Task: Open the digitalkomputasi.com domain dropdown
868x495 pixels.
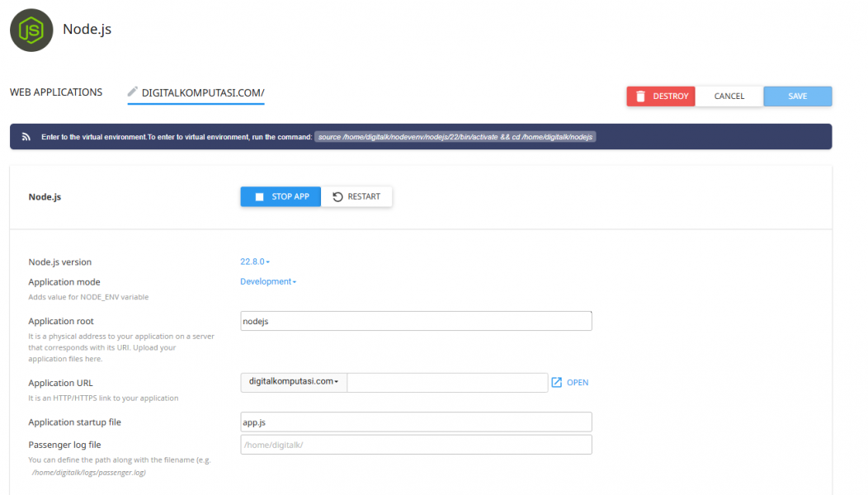Action: (x=294, y=381)
